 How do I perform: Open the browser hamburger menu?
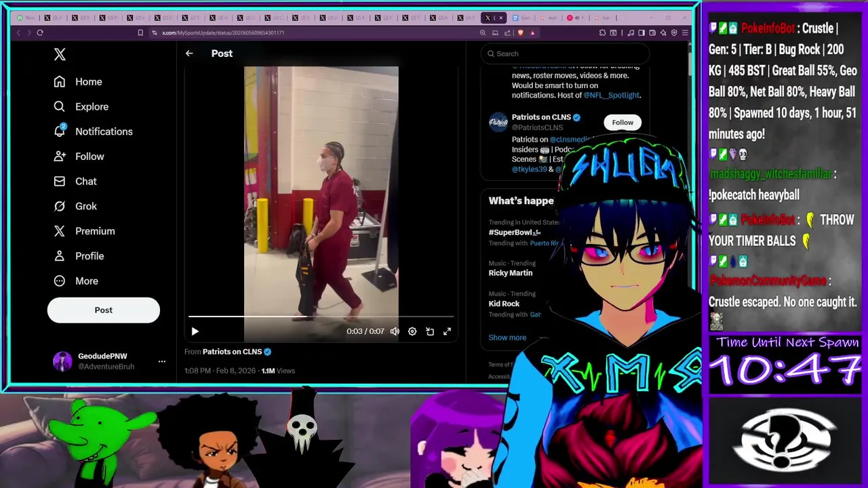click(686, 33)
